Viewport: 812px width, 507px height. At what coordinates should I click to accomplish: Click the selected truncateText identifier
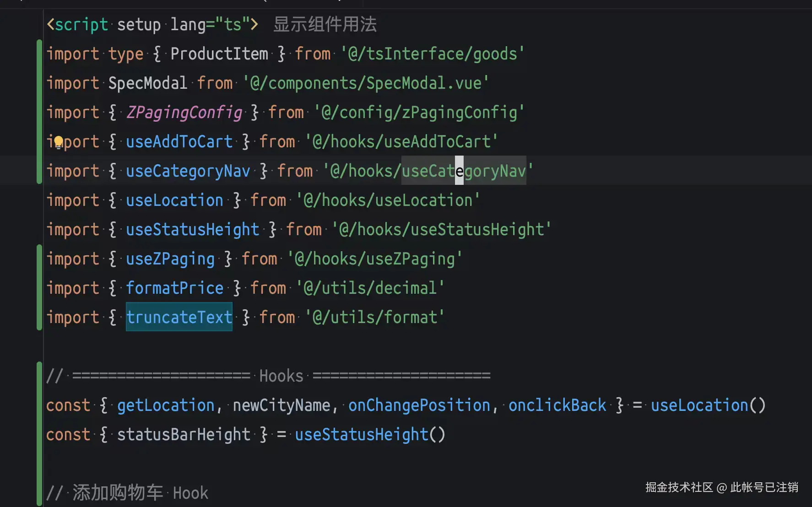pos(179,318)
